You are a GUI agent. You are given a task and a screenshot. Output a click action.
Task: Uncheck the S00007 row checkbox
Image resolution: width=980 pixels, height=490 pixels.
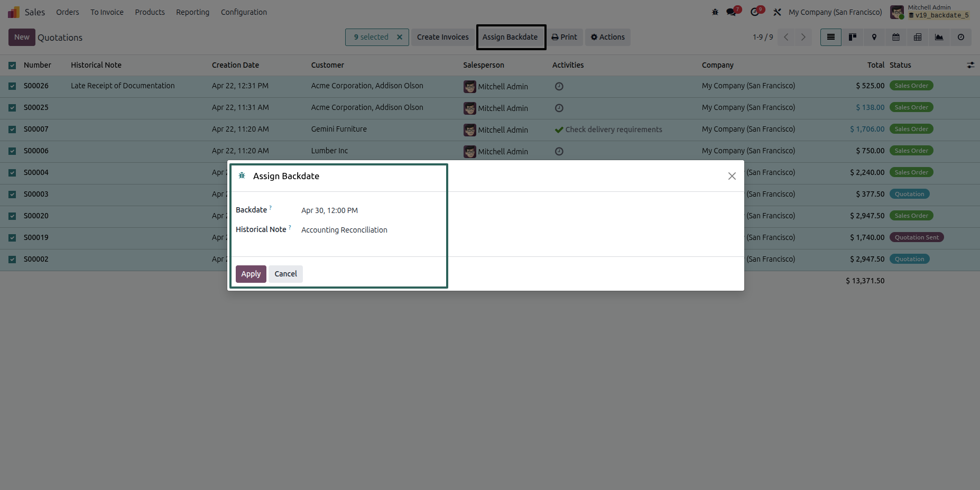(x=12, y=130)
